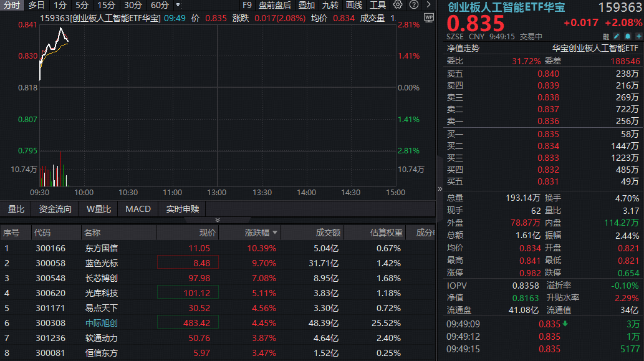Expand hidden tools via right chevron
Viewport: 644px width, 361px height.
pyautogui.click(x=430, y=5)
